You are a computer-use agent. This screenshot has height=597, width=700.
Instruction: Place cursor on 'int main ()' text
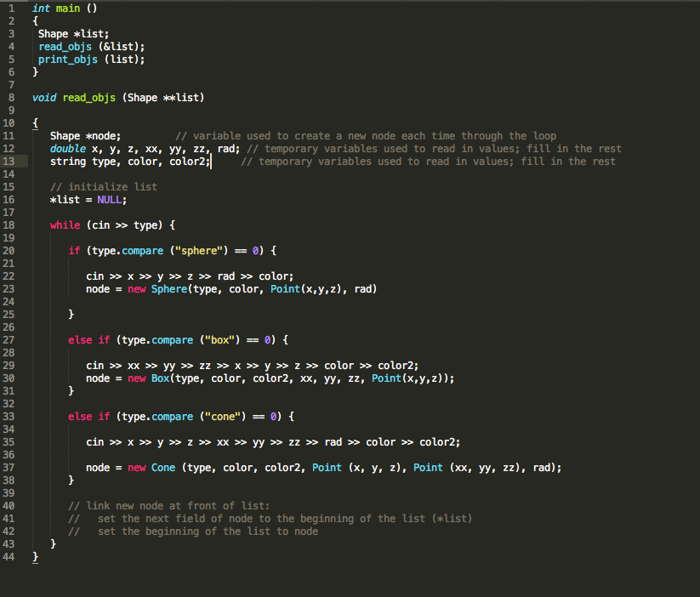point(65,9)
